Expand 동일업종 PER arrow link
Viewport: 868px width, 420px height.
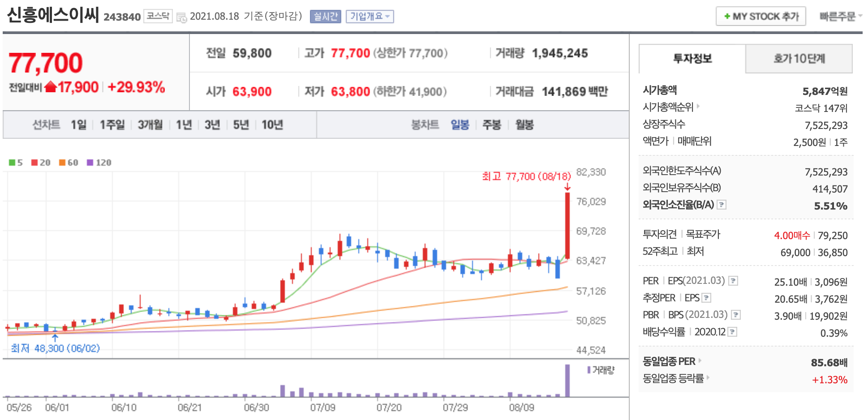(x=700, y=360)
